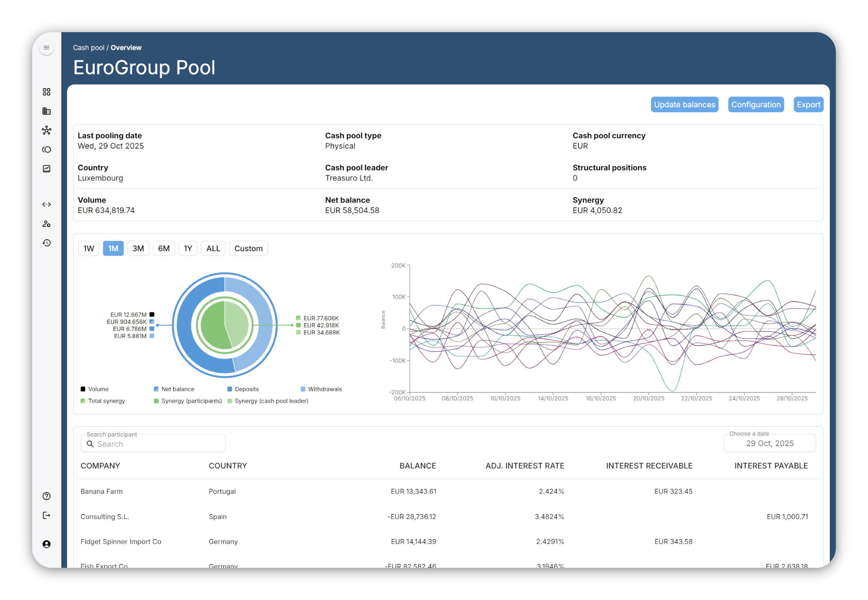
Task: Click the history clock sidebar icon
Action: [47, 243]
